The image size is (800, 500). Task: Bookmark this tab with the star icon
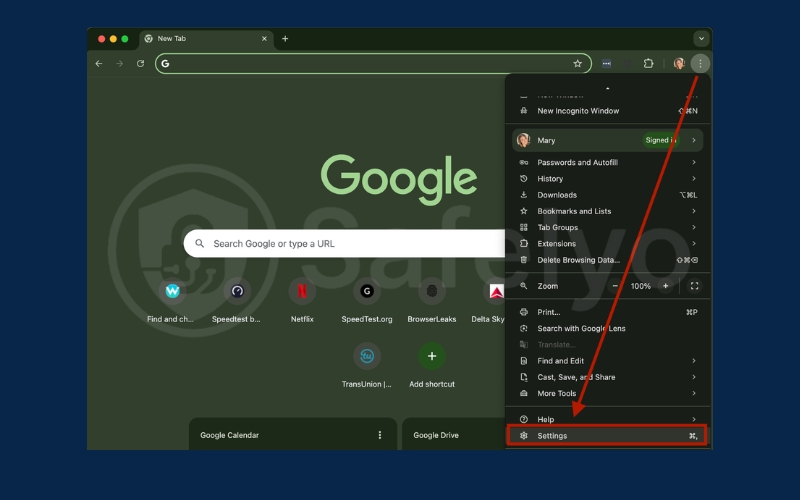pyautogui.click(x=577, y=64)
